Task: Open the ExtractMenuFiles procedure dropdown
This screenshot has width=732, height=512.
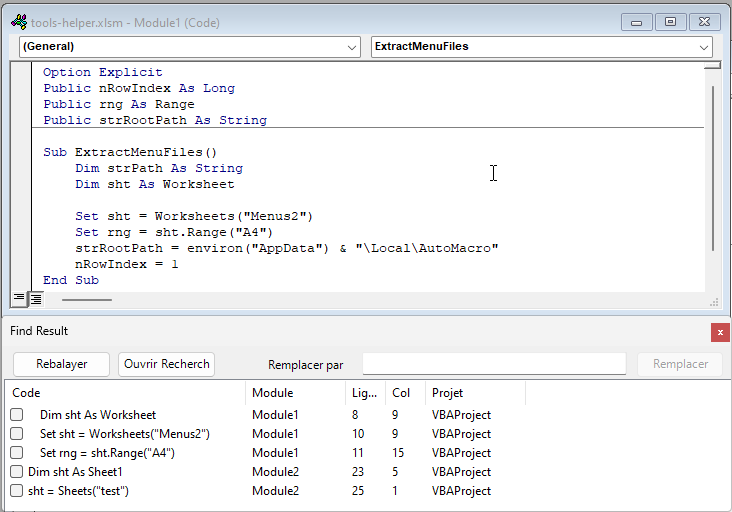Action: (704, 47)
